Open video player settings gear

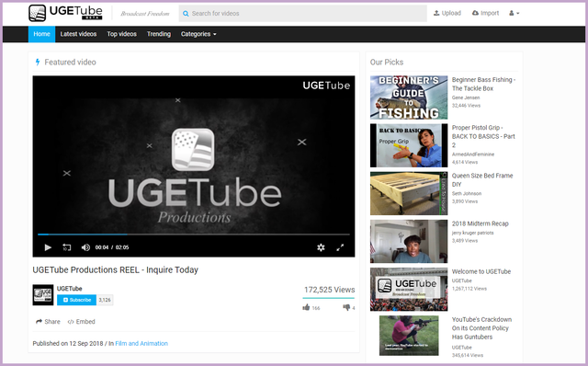point(321,247)
